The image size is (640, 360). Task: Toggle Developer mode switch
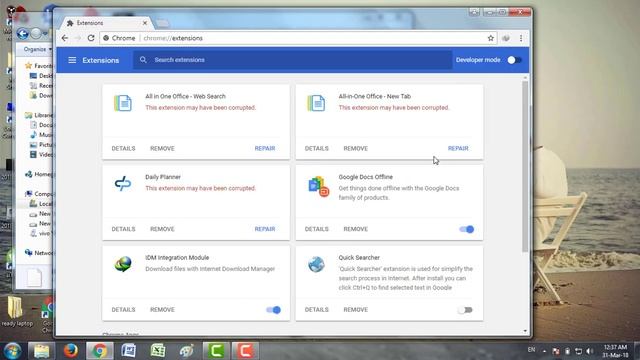coord(514,60)
